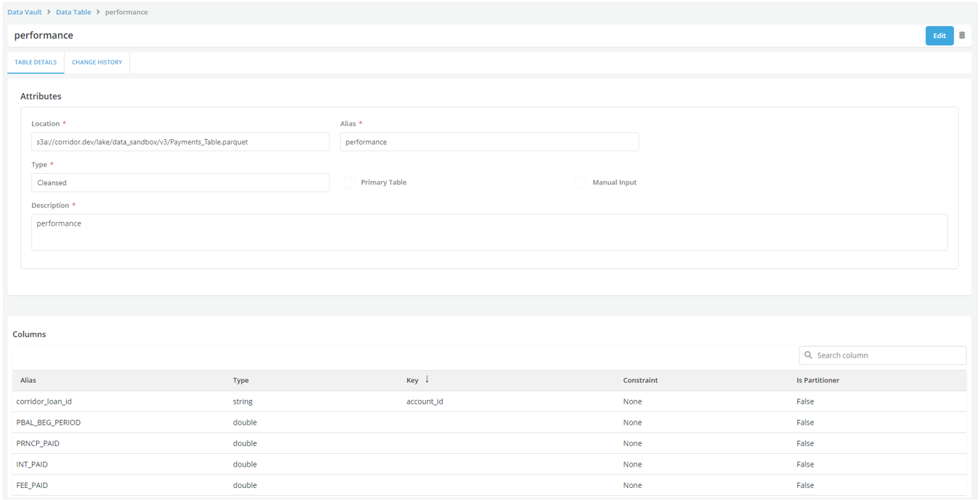Click the Is Partitioner column header
Screen dimensions: 980x500
[x=817, y=380]
